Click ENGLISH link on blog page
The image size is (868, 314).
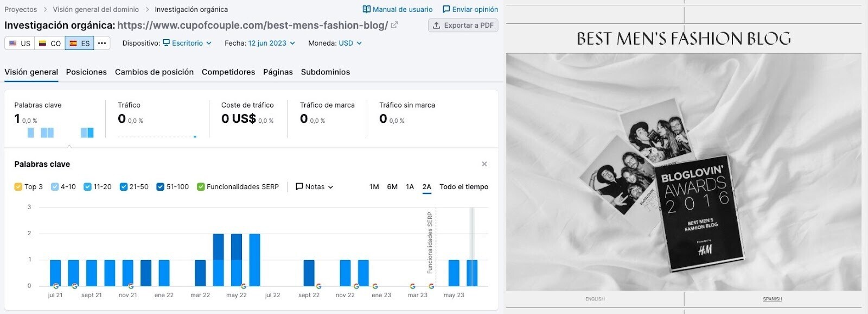click(x=595, y=299)
